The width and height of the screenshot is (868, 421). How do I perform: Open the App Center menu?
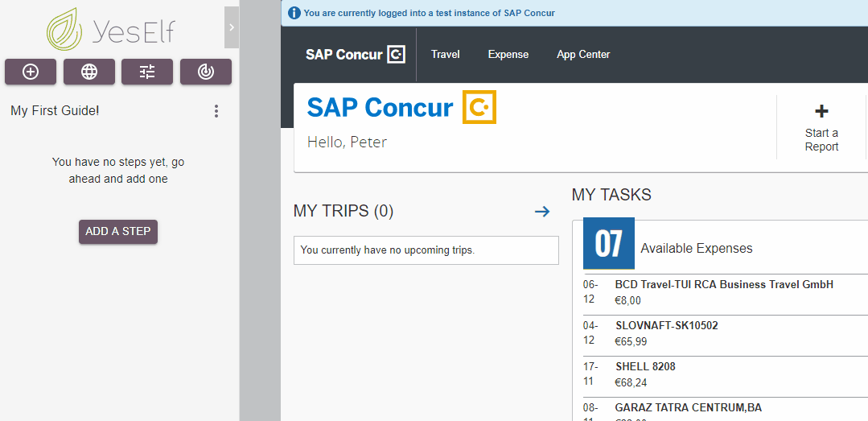583,54
